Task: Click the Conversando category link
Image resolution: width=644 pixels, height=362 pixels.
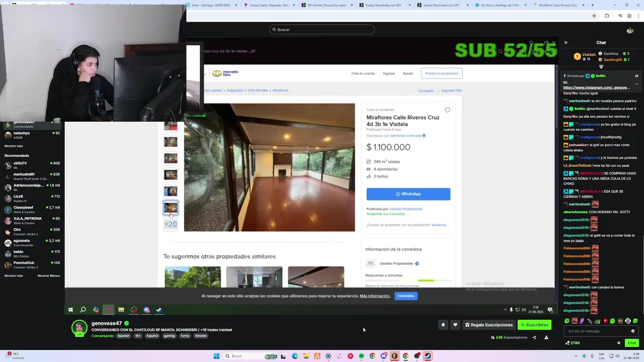Action: click(x=102, y=336)
